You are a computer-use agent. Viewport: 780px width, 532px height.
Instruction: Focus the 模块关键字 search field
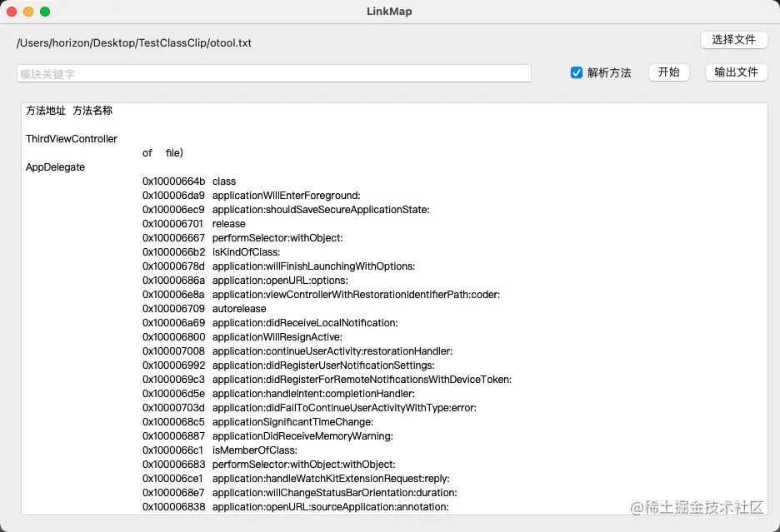[x=274, y=73]
